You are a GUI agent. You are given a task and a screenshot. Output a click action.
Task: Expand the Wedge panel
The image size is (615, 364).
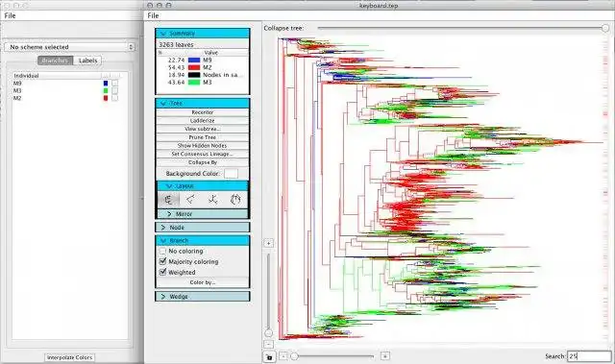coord(203,297)
